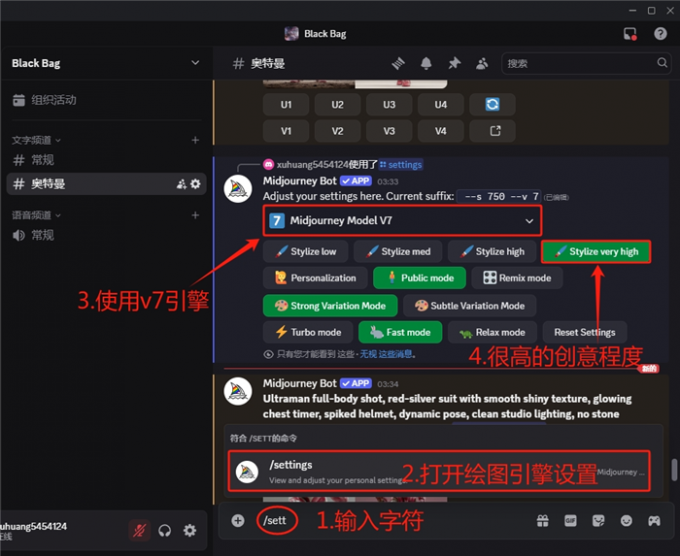
Task: Choose /settings command suggestion
Action: click(x=439, y=471)
